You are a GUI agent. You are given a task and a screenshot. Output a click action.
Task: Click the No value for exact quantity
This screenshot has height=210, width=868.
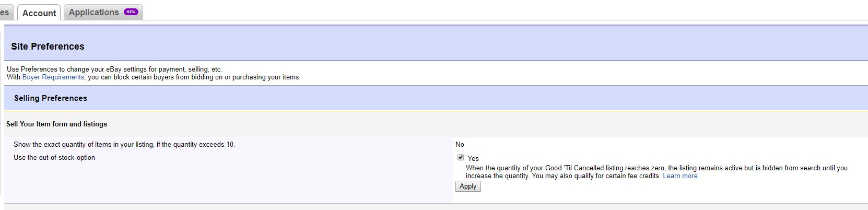(x=460, y=145)
